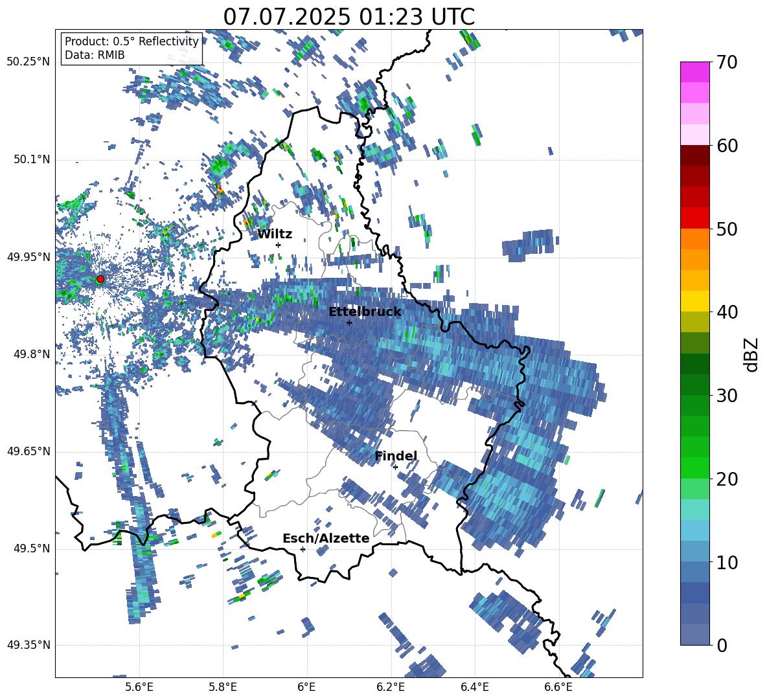Viewport: 767px width, 700px height.
Task: Click the 5.6°E longitude label
Action: [x=139, y=687]
